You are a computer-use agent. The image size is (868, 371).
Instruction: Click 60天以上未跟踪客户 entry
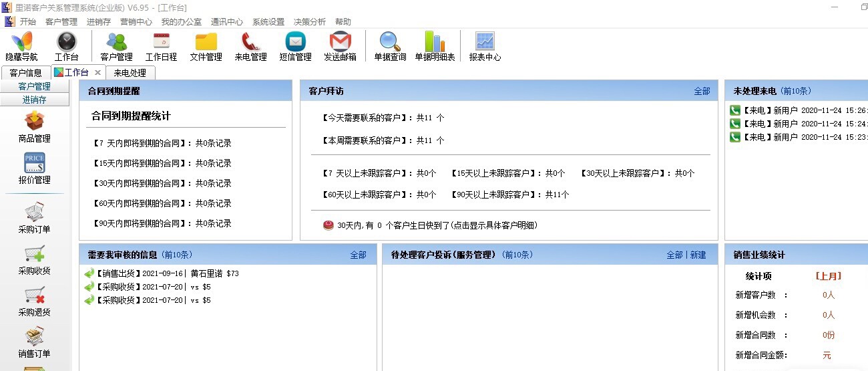379,195
